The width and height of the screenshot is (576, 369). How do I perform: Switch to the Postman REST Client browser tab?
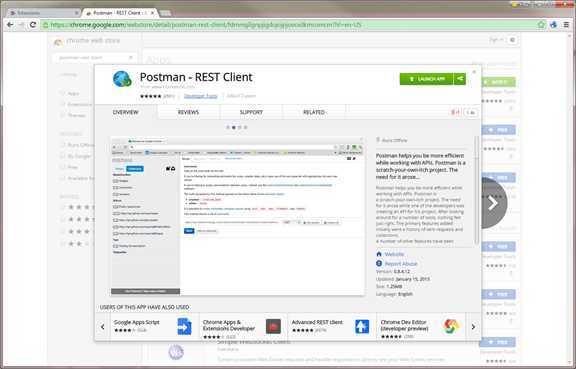click(120, 13)
